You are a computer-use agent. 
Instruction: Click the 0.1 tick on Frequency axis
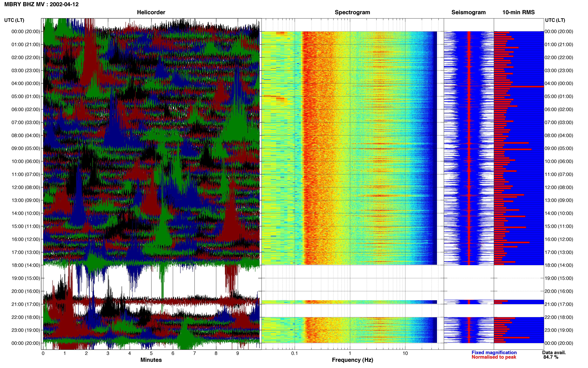coord(295,353)
